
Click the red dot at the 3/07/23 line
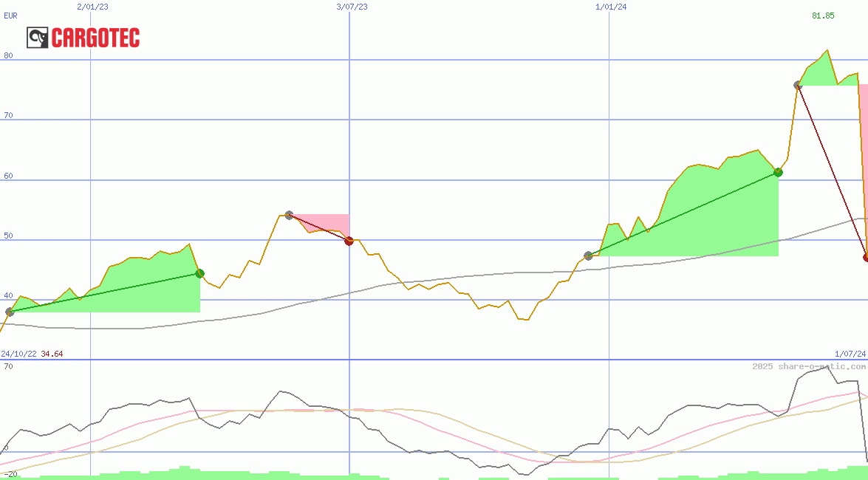[349, 241]
